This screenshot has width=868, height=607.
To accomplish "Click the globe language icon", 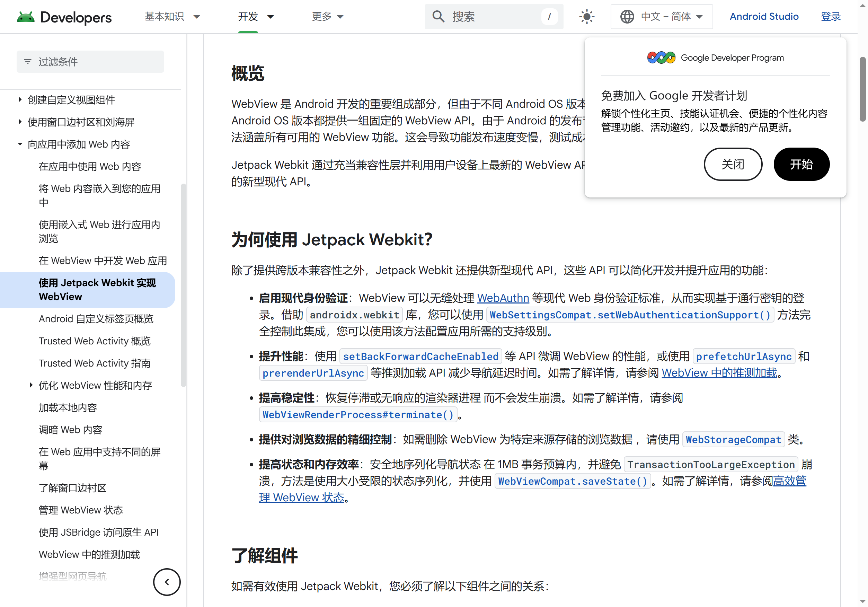I will (627, 17).
